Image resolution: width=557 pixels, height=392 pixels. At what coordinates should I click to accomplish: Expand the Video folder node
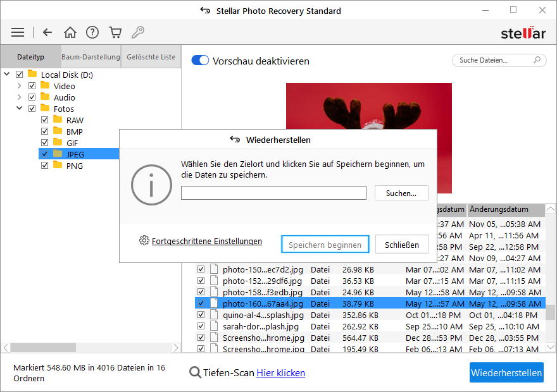19,86
